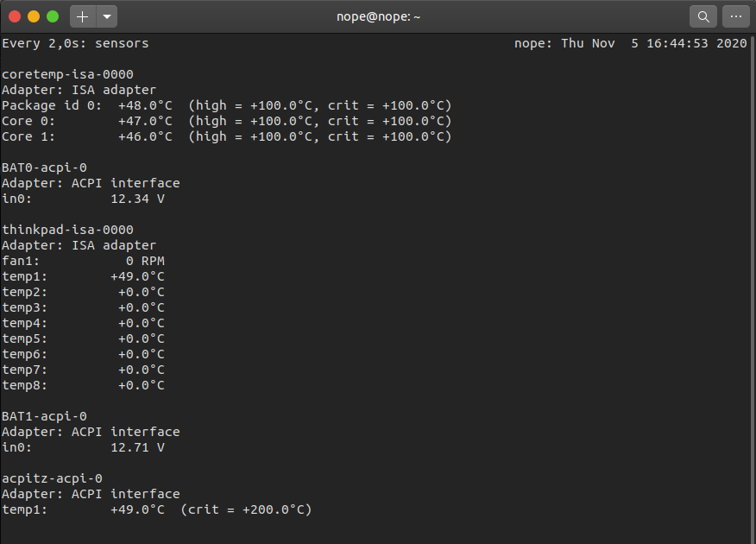Image resolution: width=756 pixels, height=544 pixels.
Task: Click the red close window button
Action: pyautogui.click(x=15, y=16)
